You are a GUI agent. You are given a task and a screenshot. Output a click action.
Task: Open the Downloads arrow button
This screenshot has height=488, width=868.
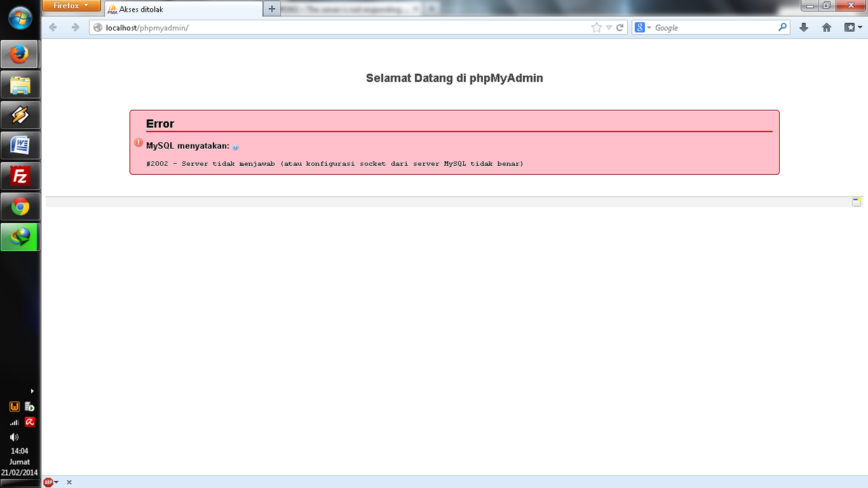click(x=804, y=28)
